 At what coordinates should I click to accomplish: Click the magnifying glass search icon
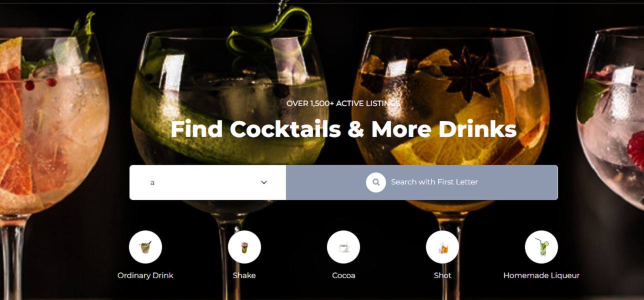click(x=375, y=182)
